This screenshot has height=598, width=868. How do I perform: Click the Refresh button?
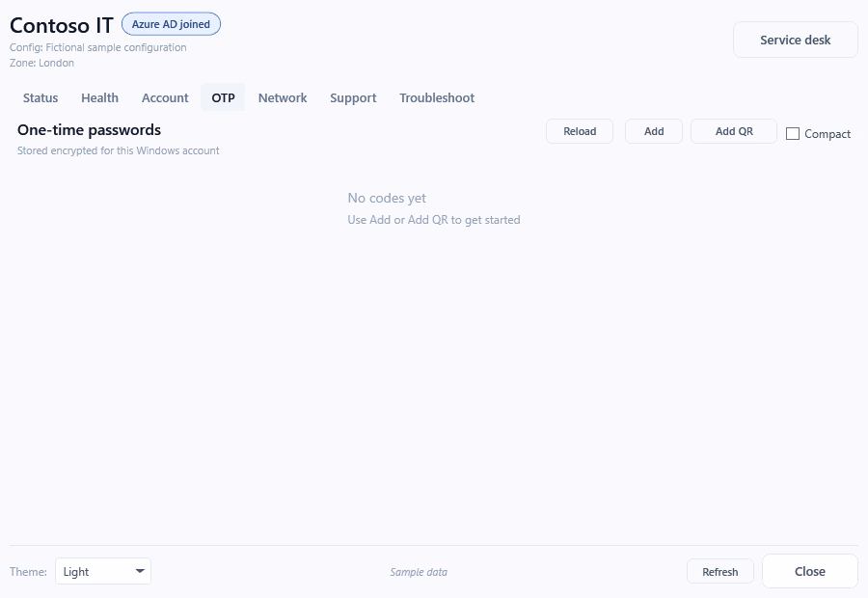[720, 571]
